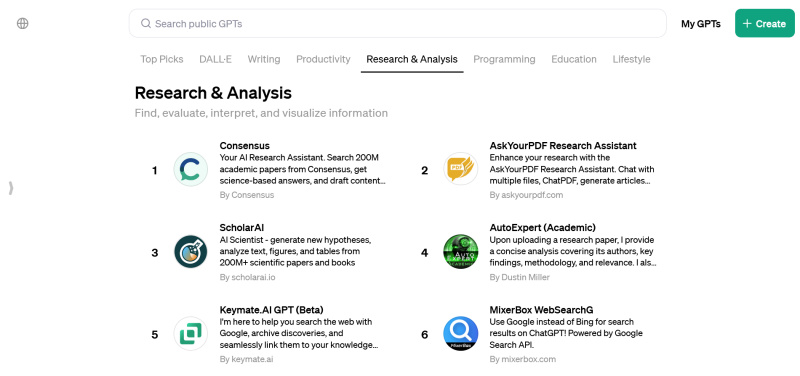Open AutoExpert (Academic) title
This screenshot has width=800, height=376.
coord(542,228)
